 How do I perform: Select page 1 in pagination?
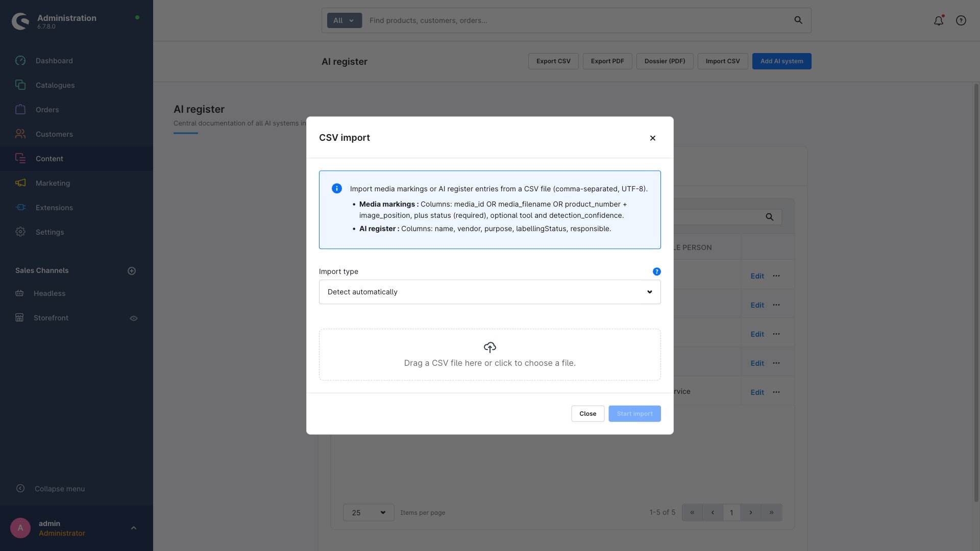731,513
